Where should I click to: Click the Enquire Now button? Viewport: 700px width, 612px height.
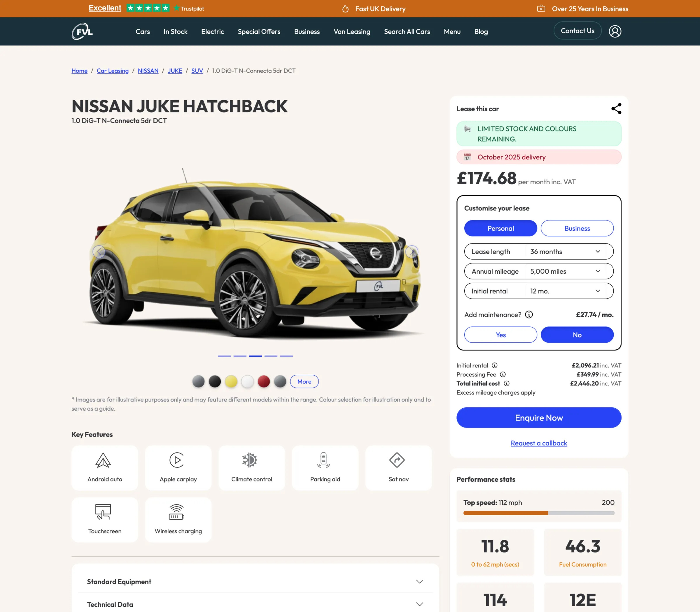point(539,417)
